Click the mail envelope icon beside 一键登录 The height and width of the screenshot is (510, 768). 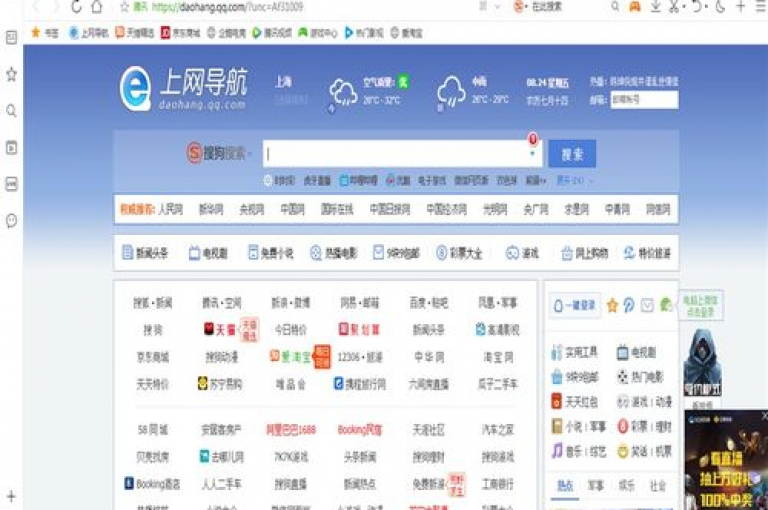pyautogui.click(x=647, y=306)
